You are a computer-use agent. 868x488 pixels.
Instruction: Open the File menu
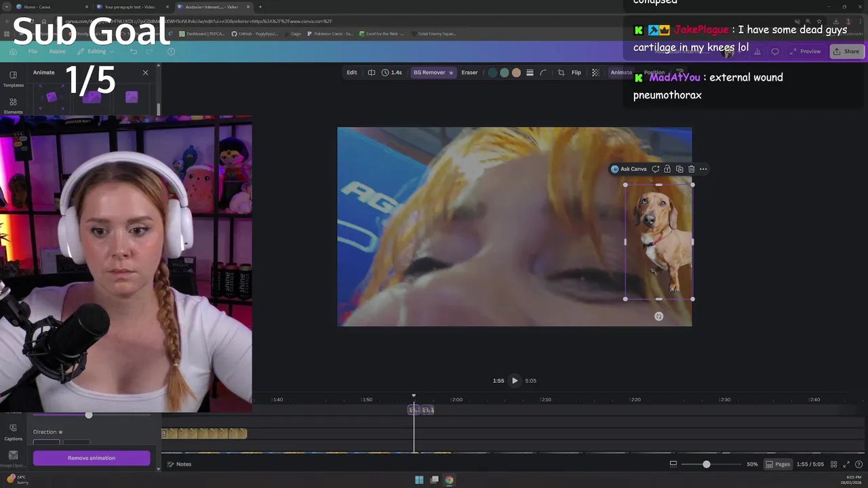pyautogui.click(x=33, y=52)
